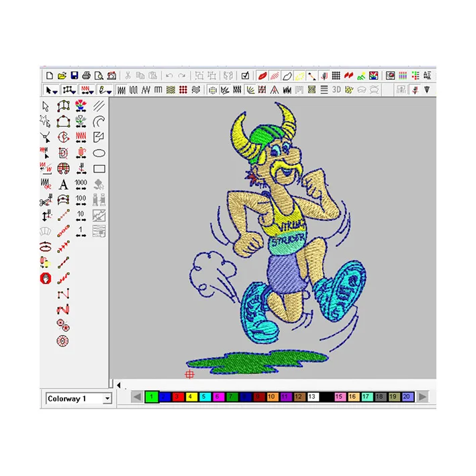Toggle the grid display button
Screen dimensions: 476x476
point(336,75)
